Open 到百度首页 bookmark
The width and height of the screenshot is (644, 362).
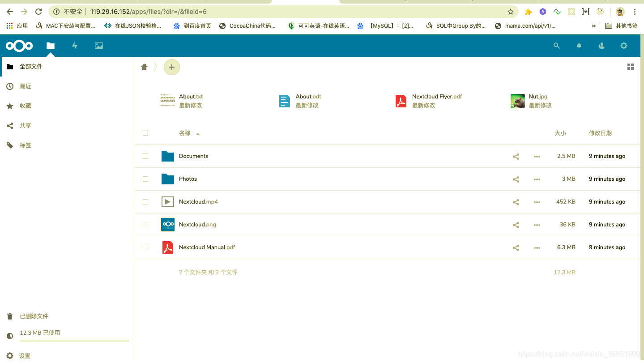coord(192,26)
